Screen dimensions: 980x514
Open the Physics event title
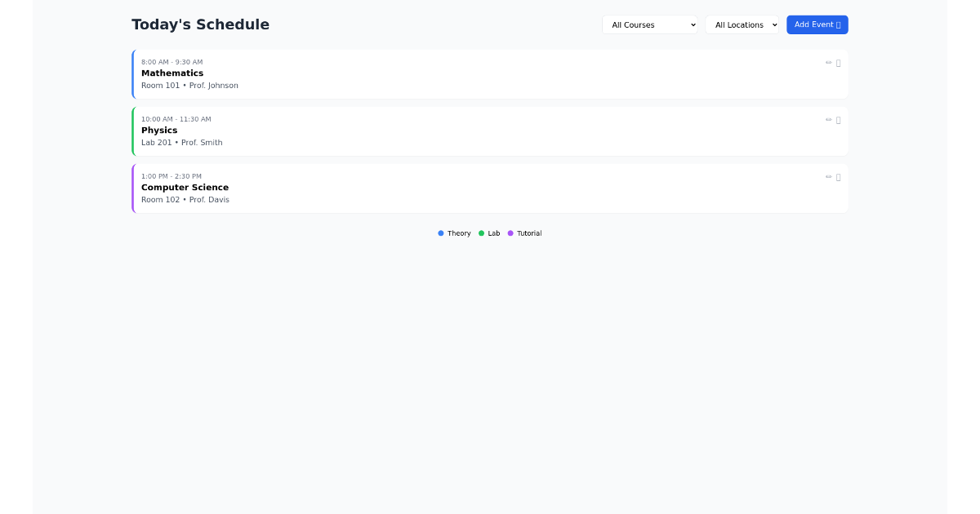159,131
